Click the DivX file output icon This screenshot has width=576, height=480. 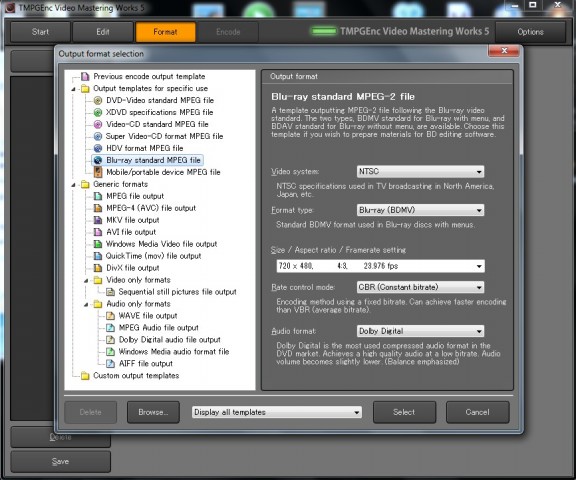(98, 268)
